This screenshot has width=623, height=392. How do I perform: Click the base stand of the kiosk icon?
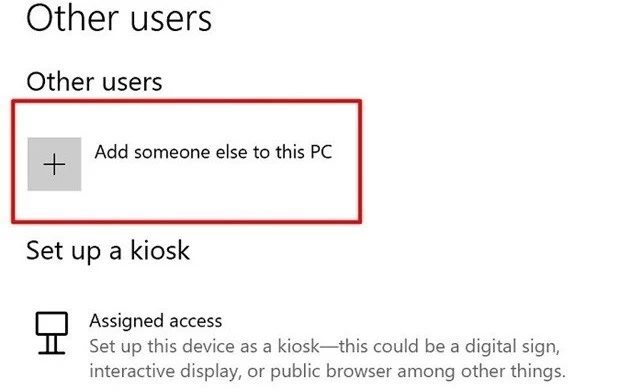(x=51, y=345)
